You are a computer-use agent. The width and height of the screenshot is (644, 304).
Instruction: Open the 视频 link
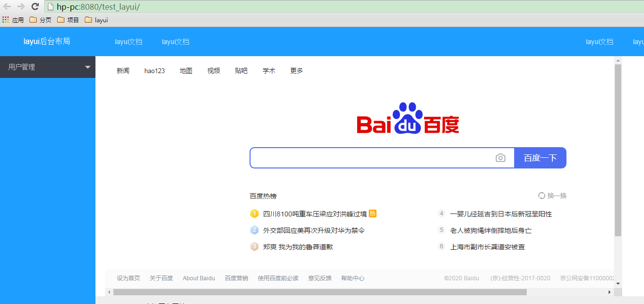(214, 71)
